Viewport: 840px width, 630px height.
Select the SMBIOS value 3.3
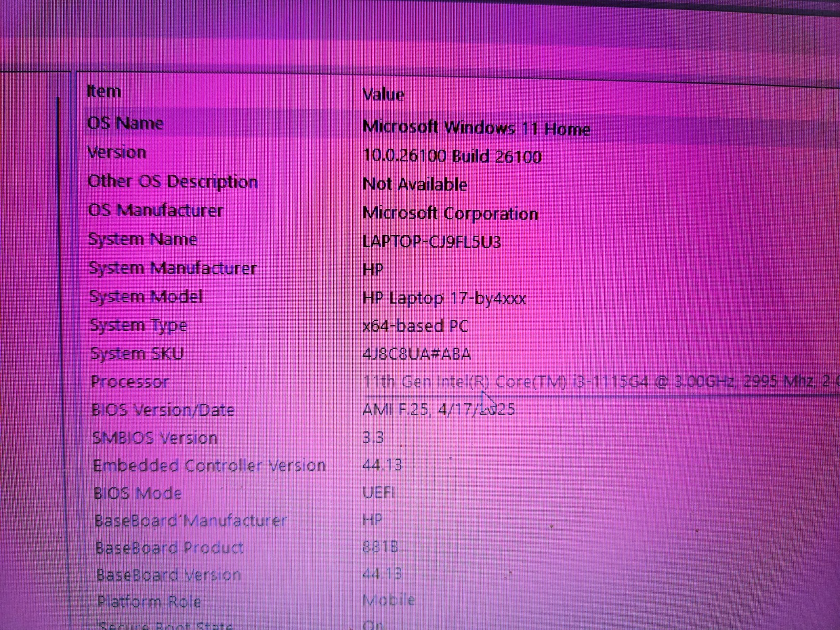tap(373, 437)
